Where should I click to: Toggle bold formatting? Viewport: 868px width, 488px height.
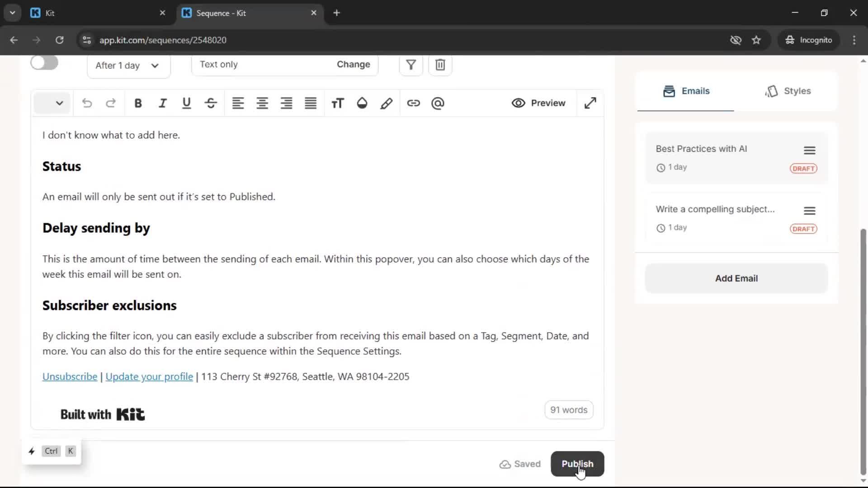coord(138,103)
